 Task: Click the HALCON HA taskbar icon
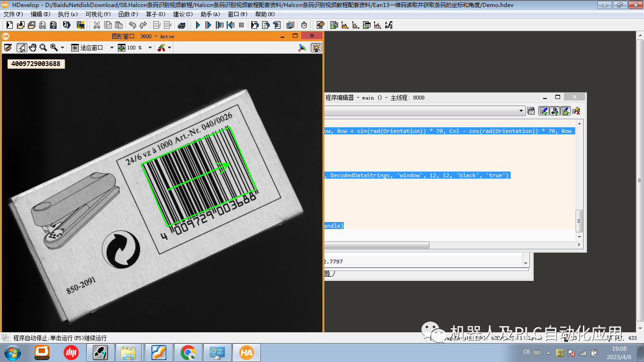coord(246,353)
